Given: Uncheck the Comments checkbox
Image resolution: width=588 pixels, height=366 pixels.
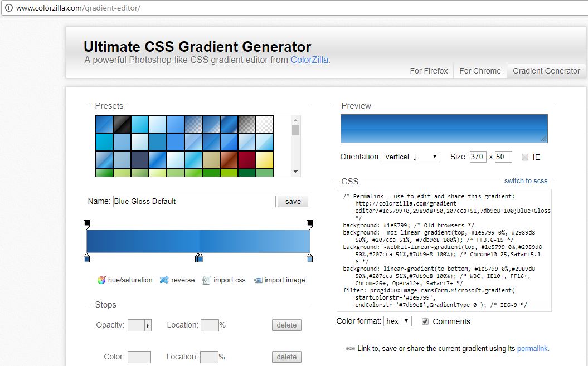Looking at the screenshot, I should click(x=425, y=321).
